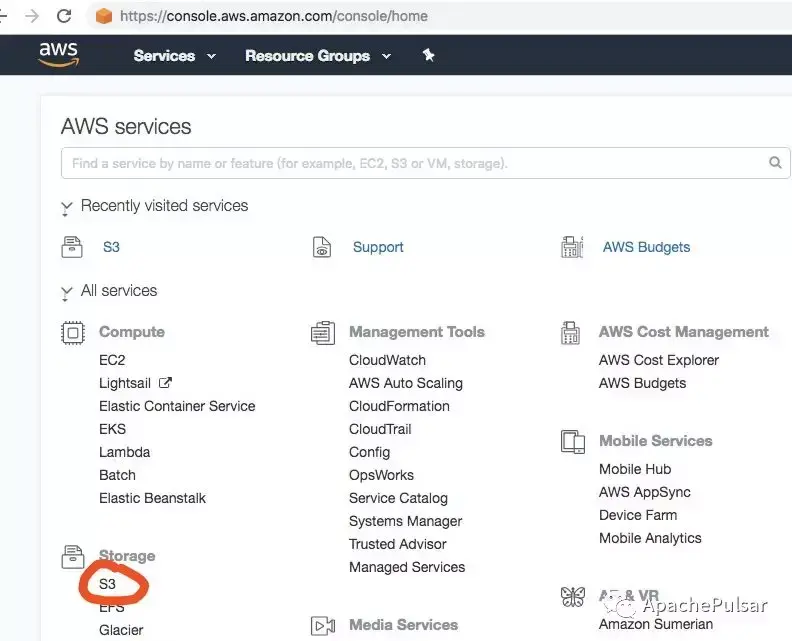Click the AWS logo home icon

pos(58,54)
